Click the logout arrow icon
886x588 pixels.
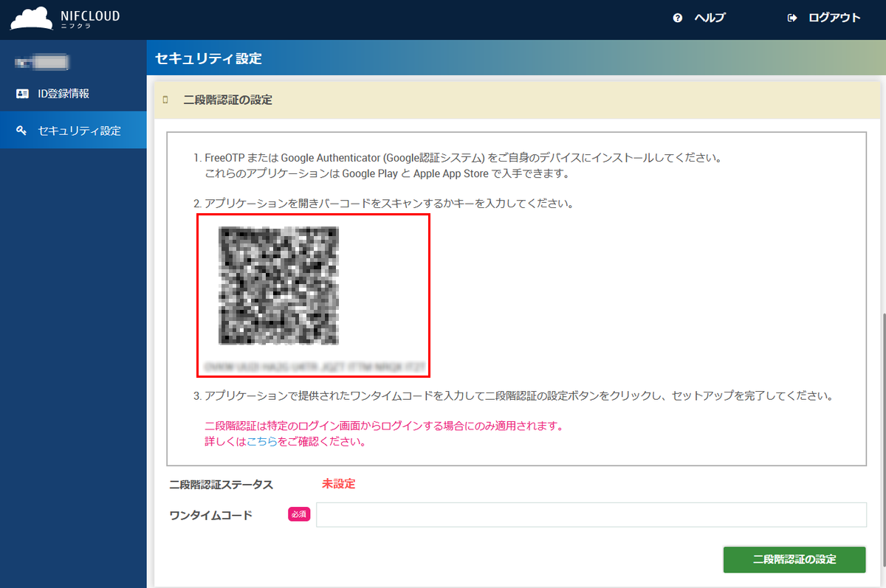[x=792, y=18]
